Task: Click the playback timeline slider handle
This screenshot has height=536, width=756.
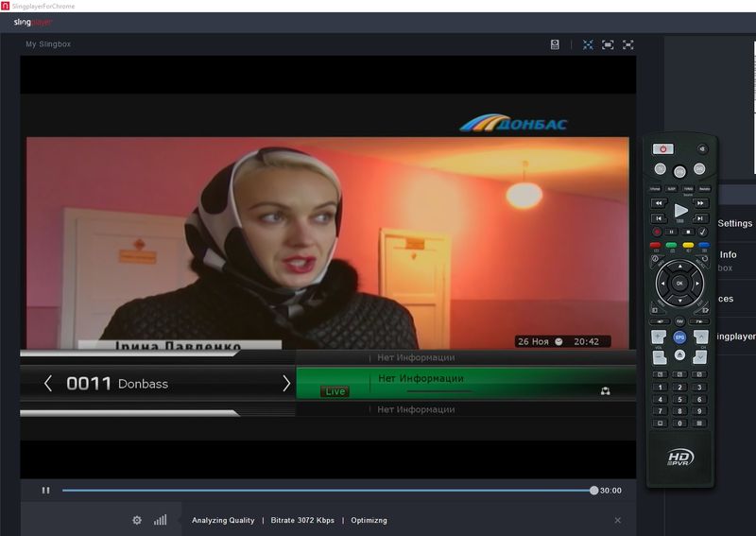Action: coord(593,491)
